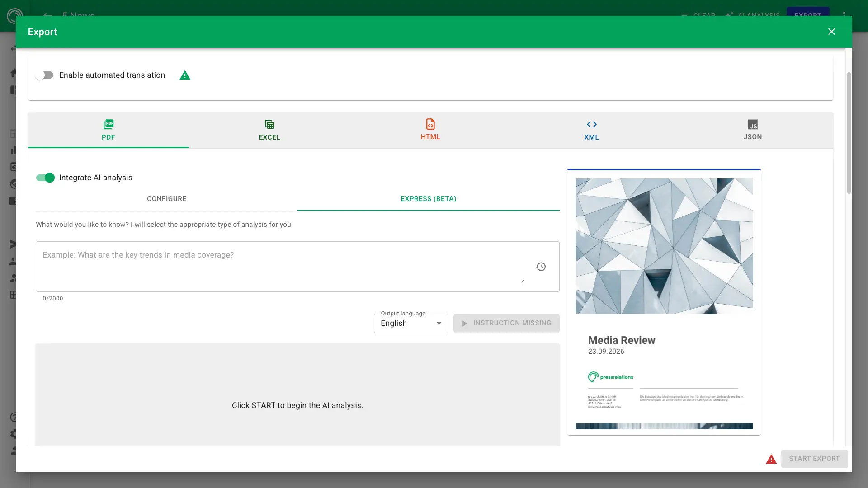Select the JSON export tab

click(x=753, y=130)
